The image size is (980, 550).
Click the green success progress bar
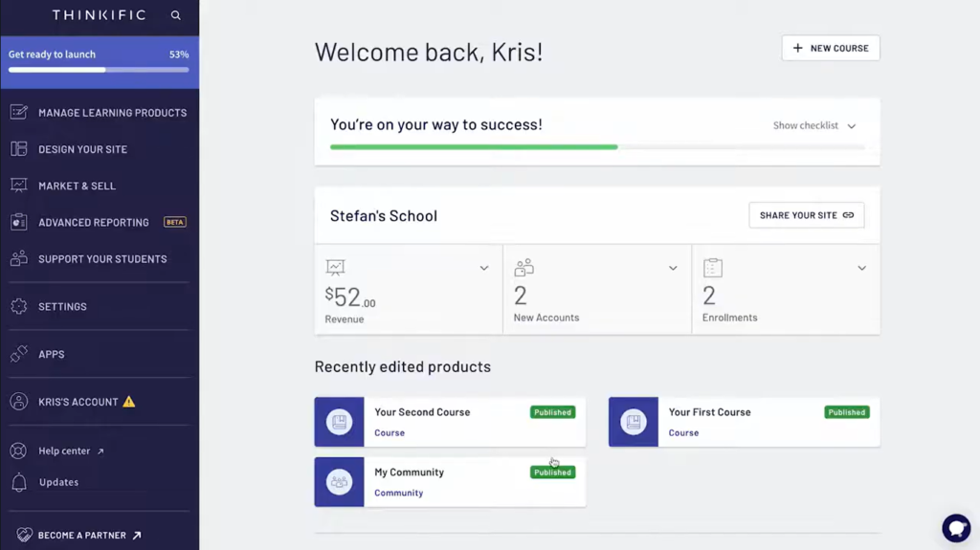click(474, 147)
